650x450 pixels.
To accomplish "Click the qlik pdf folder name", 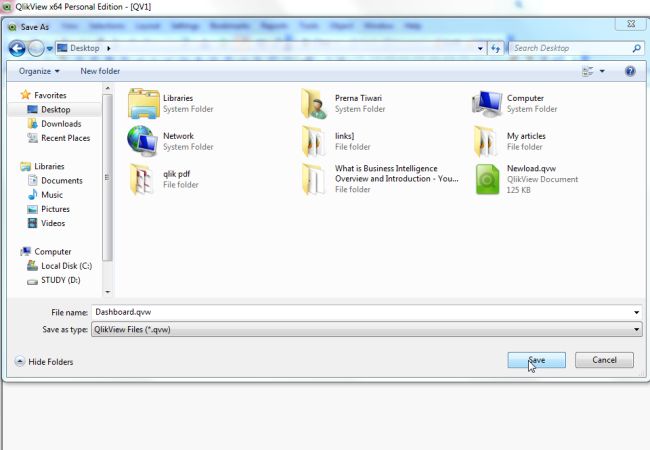I will click(177, 174).
